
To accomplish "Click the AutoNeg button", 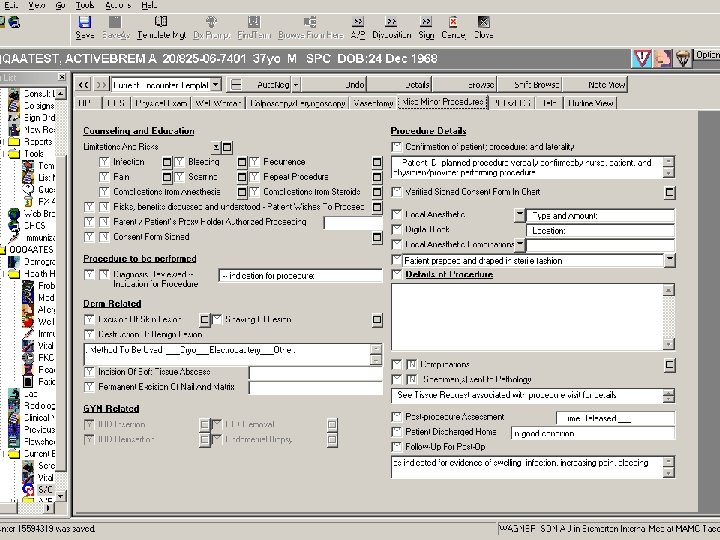I will tap(267, 85).
